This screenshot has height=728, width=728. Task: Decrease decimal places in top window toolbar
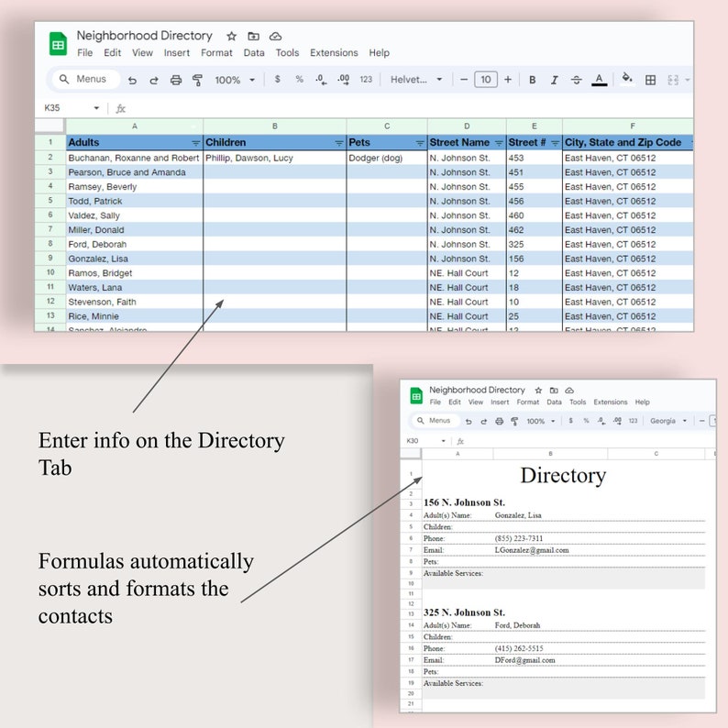click(x=321, y=80)
